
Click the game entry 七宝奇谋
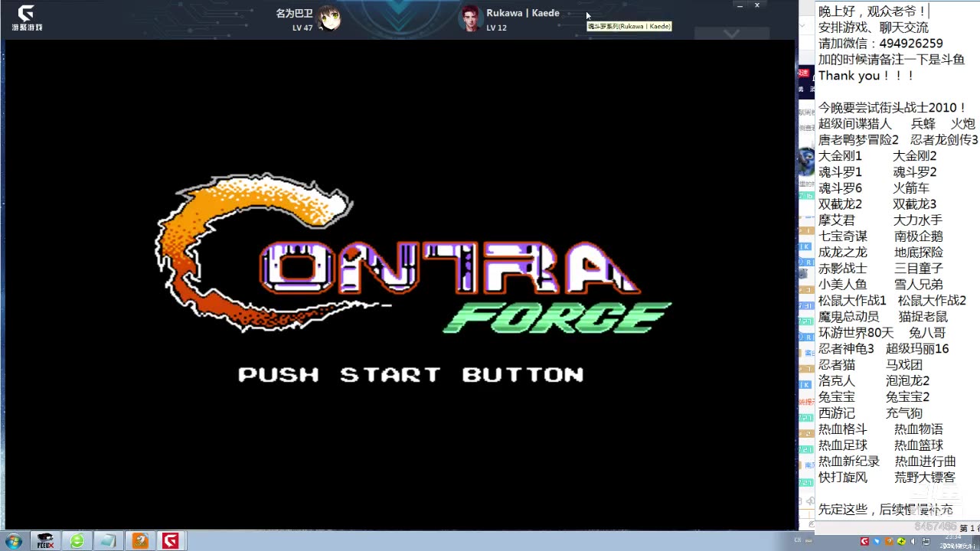843,236
